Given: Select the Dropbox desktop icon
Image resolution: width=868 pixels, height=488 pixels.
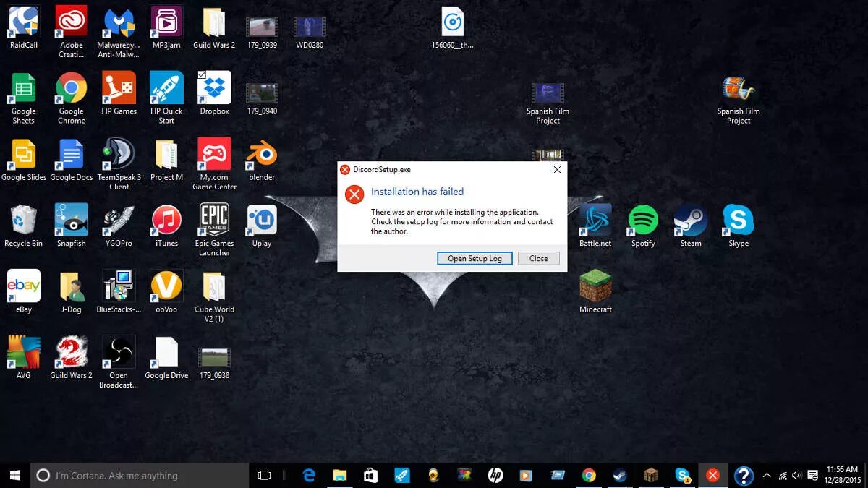Looking at the screenshot, I should tap(214, 93).
